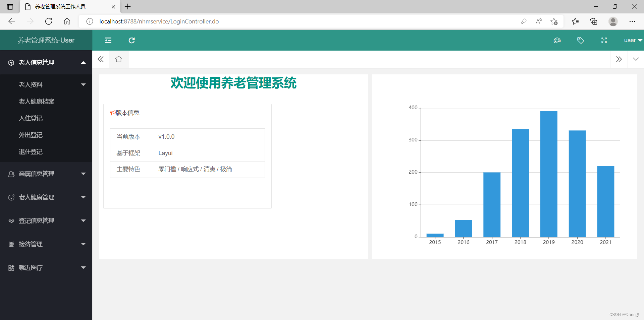This screenshot has height=320, width=644.
Task: Click the 2021 bar in chart
Action: (606, 201)
